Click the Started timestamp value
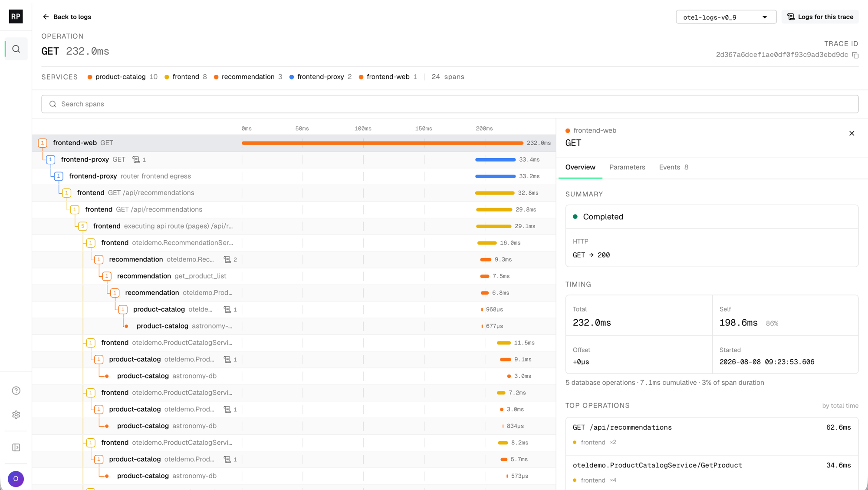The image size is (868, 490). click(766, 362)
